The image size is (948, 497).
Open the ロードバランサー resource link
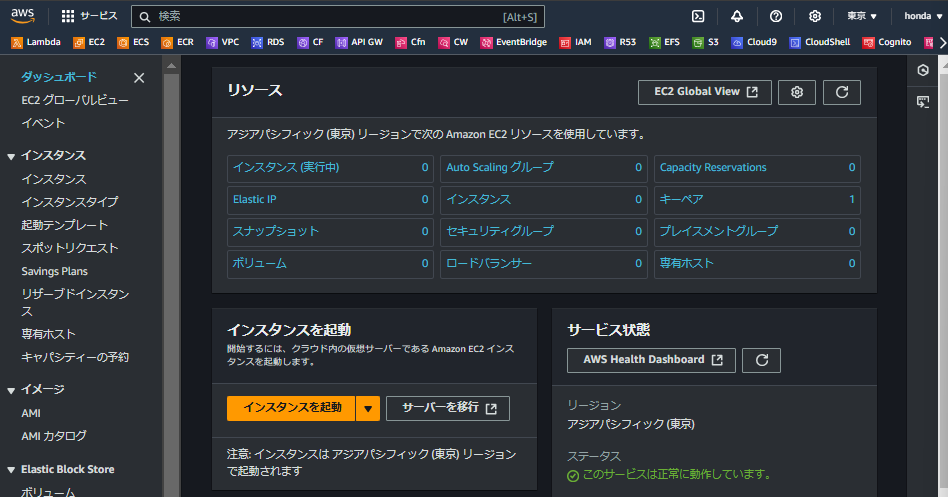(489, 264)
